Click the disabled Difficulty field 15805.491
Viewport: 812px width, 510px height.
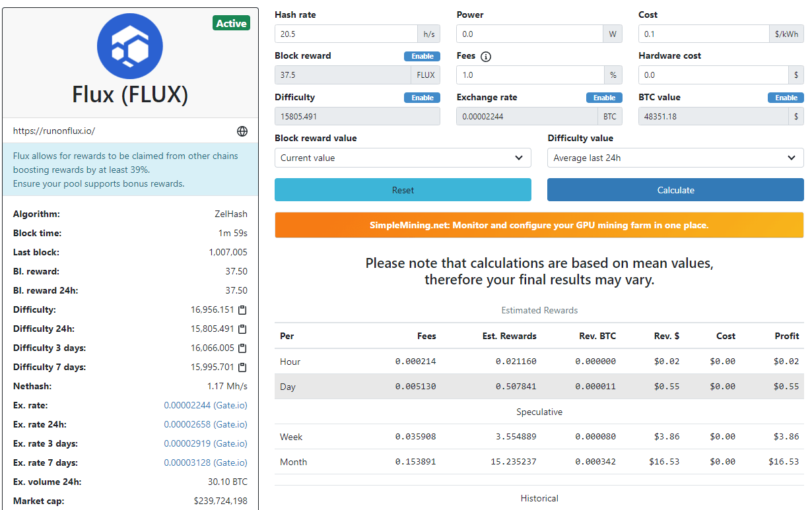(x=357, y=116)
